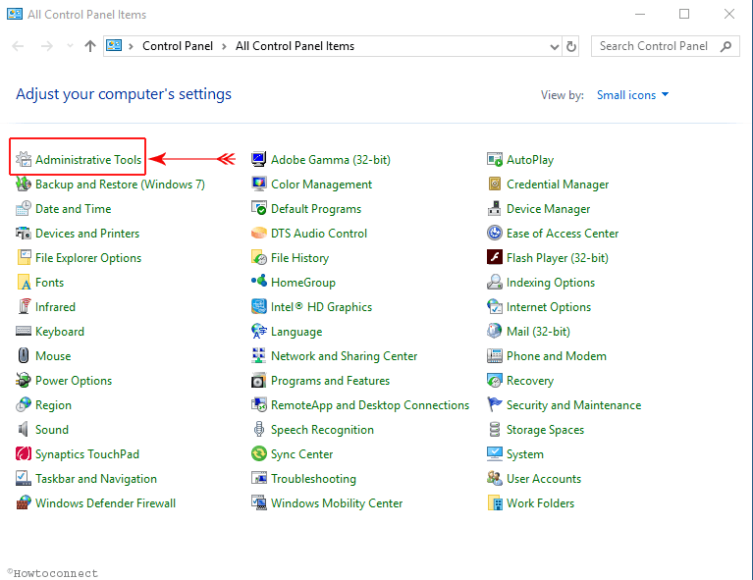Click the Storage Spaces icon
The width and height of the screenshot is (753, 580).
click(x=495, y=429)
